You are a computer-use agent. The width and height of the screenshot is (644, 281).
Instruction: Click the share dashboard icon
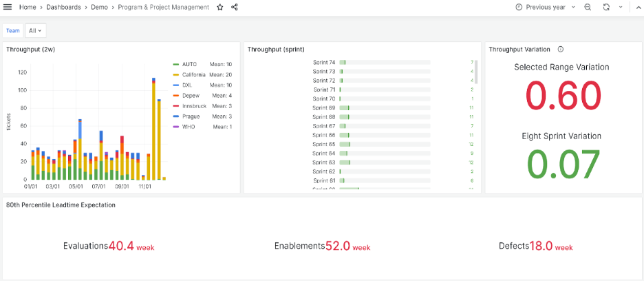pyautogui.click(x=235, y=7)
